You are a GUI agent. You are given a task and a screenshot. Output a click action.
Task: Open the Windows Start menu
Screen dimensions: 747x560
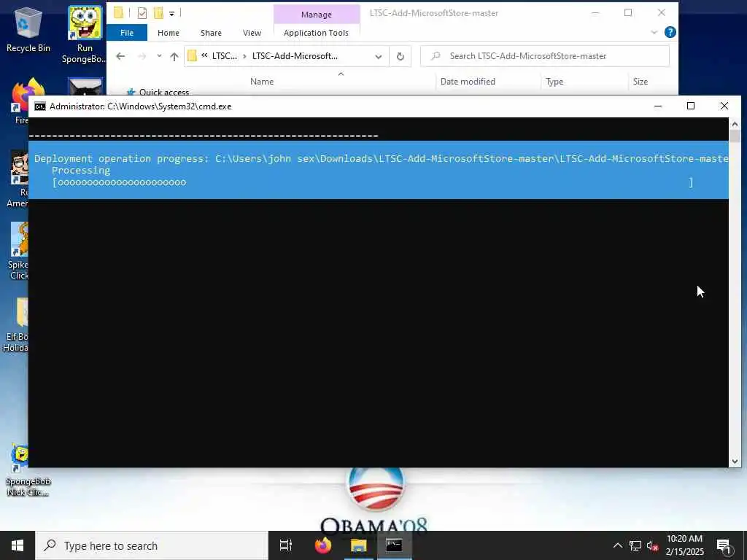[18, 545]
